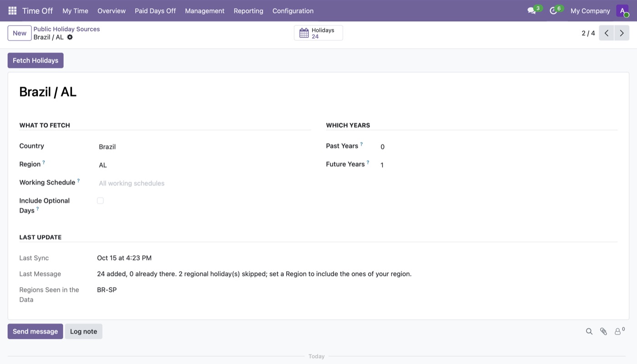Click the help tooltip next to Future Years

point(368,162)
